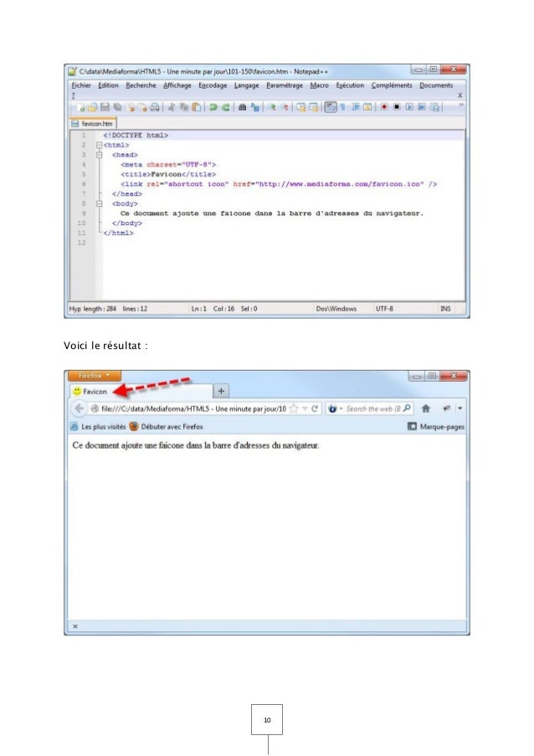Image resolution: width=534 pixels, height=756 pixels.
Task: Click the Save All icon in Notepad++
Action: tap(117, 107)
